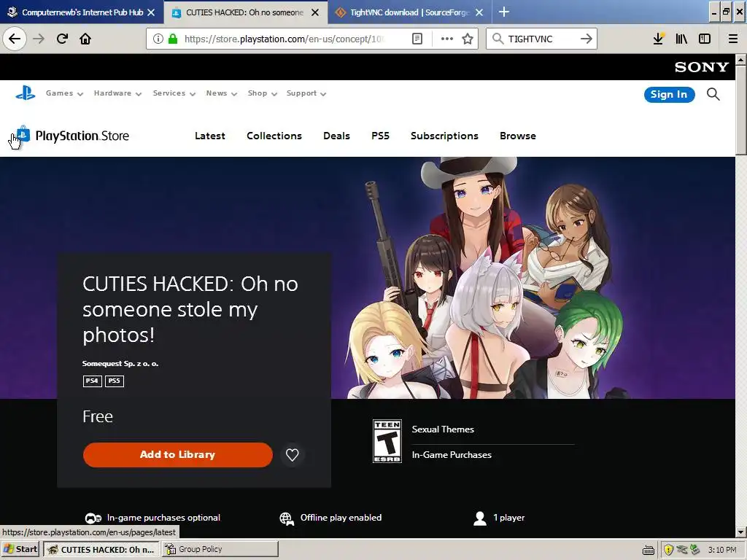Bookmark this page with the star icon
747x560 pixels.
click(x=468, y=39)
